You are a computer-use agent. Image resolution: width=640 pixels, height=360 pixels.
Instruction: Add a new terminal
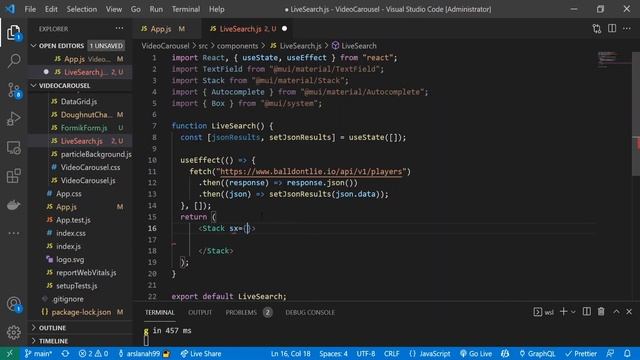(x=563, y=312)
